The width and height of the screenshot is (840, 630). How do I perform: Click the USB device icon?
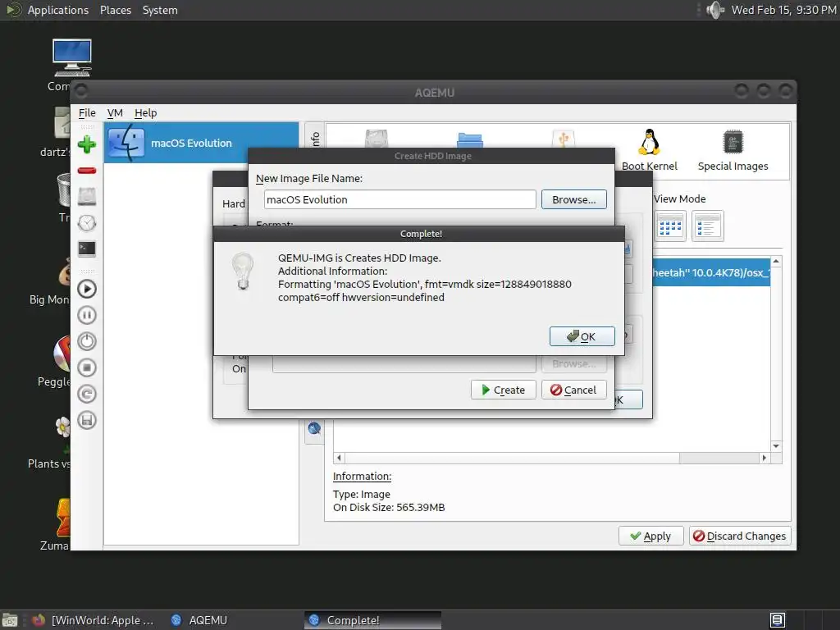point(563,138)
